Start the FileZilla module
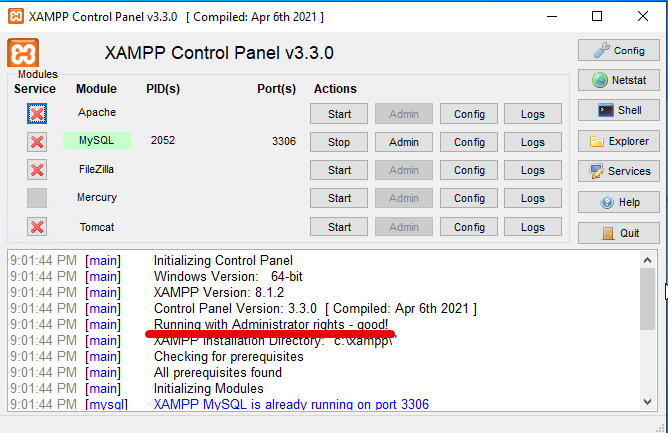The width and height of the screenshot is (668, 433). point(339,170)
